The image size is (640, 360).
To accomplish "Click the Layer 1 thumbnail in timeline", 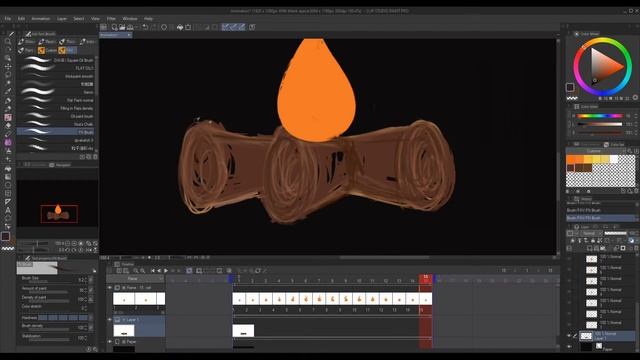I will pos(124,331).
